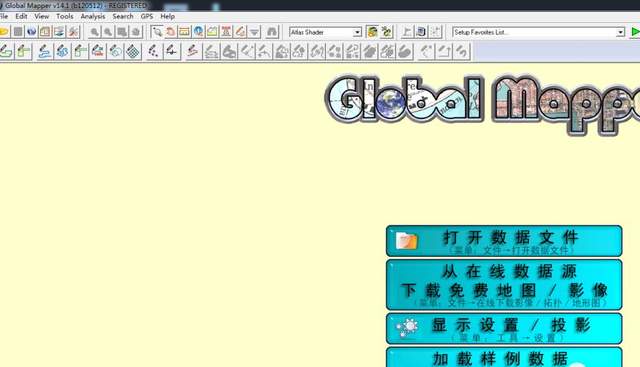Click Create Rectangle Area digitizer icon
The height and width of the screenshot is (367, 640).
pyautogui.click(x=24, y=52)
